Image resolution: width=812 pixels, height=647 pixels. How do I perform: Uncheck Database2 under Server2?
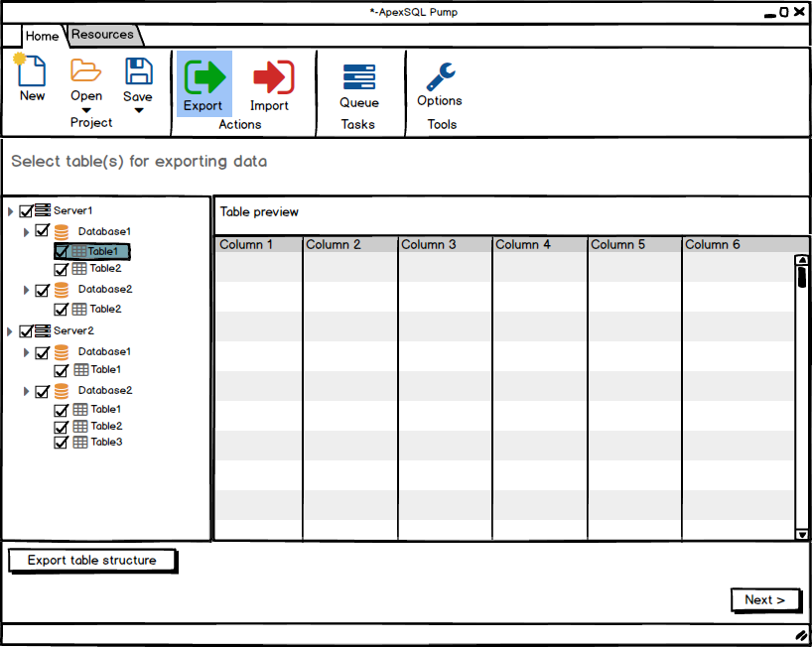coord(43,391)
